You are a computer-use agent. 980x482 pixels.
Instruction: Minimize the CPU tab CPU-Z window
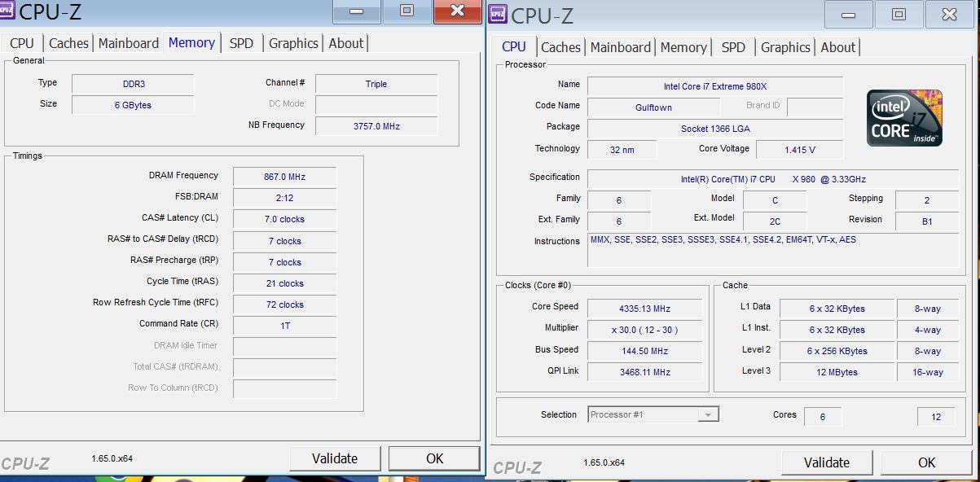849,15
